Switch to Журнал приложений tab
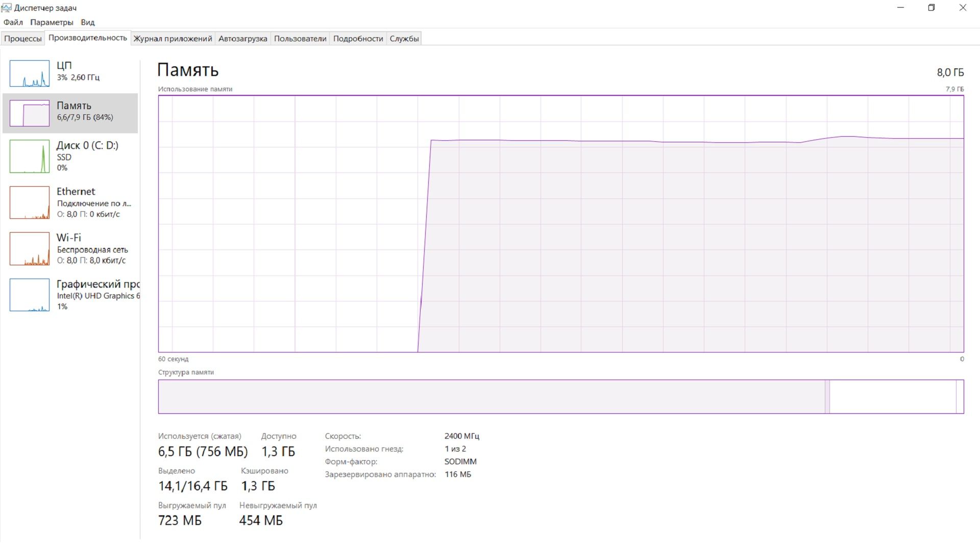This screenshot has height=551, width=980. click(173, 39)
